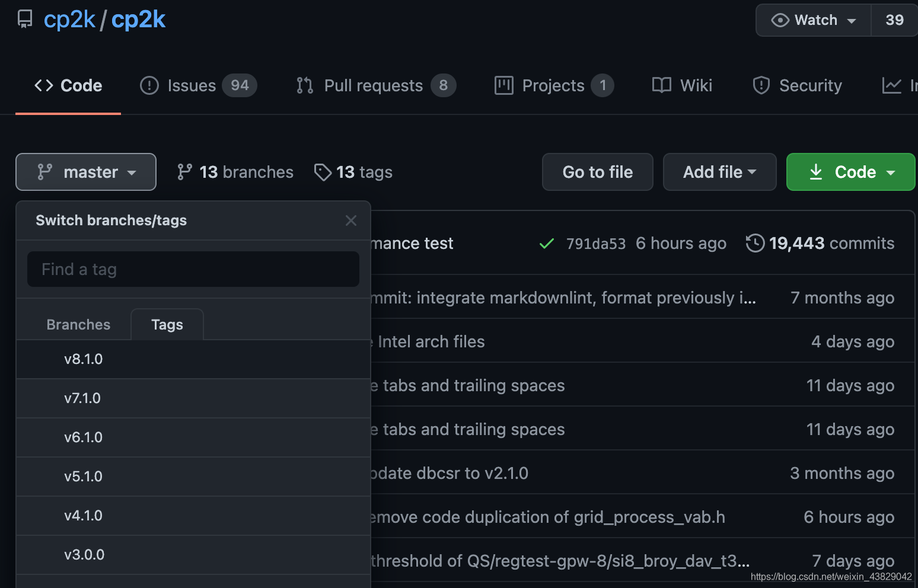Click the branch icon next to 13 branches

184,172
